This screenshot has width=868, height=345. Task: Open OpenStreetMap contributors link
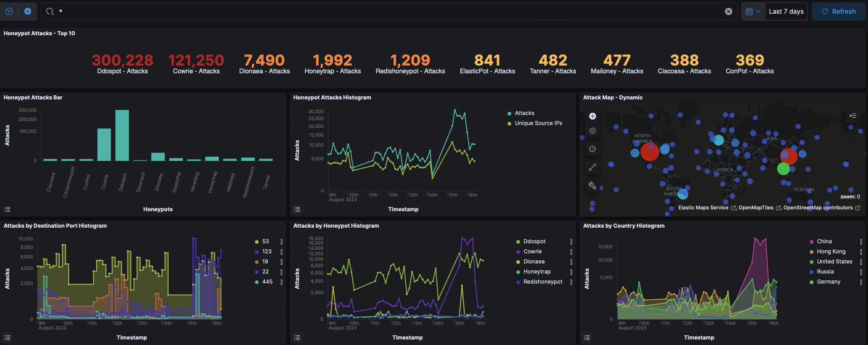pos(821,208)
